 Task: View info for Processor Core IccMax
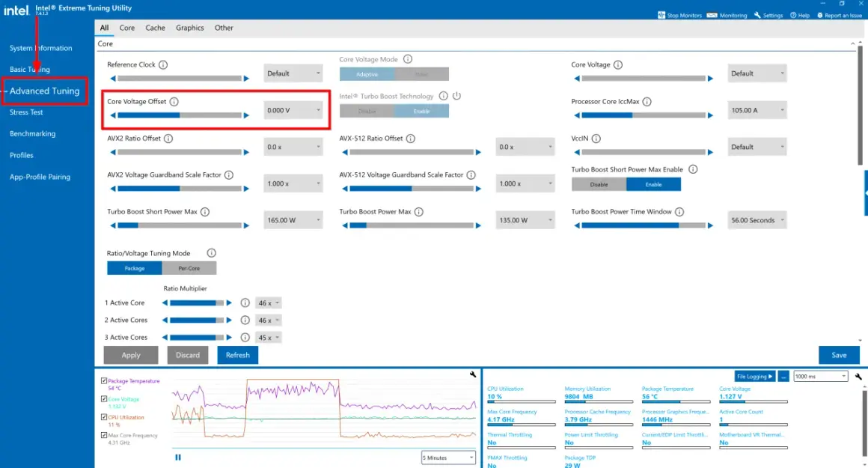point(647,101)
